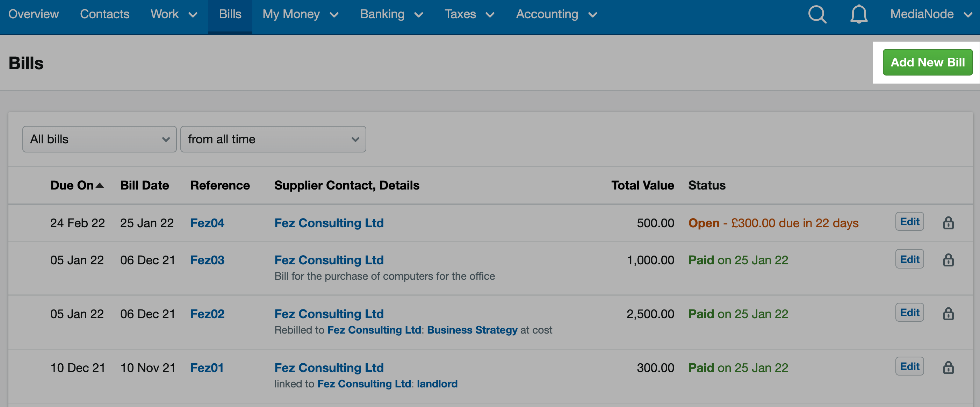Click the lock icon on Fez01 row
This screenshot has height=407, width=980.
(x=948, y=368)
